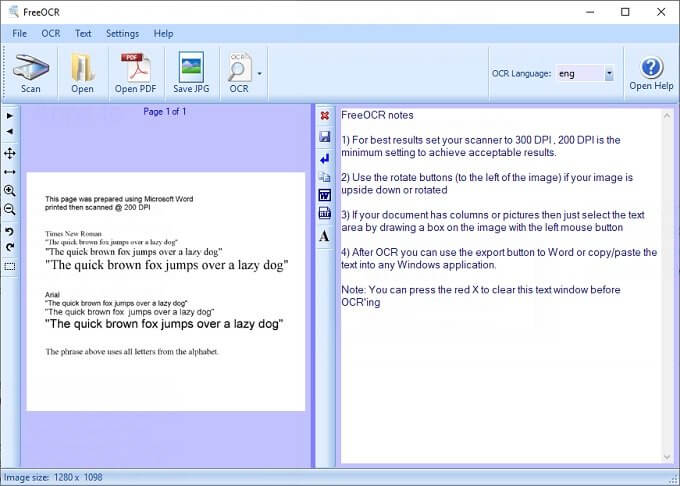The image size is (680, 486).
Task: Select the fit-to-screen four-arrow icon
Action: pos(10,153)
